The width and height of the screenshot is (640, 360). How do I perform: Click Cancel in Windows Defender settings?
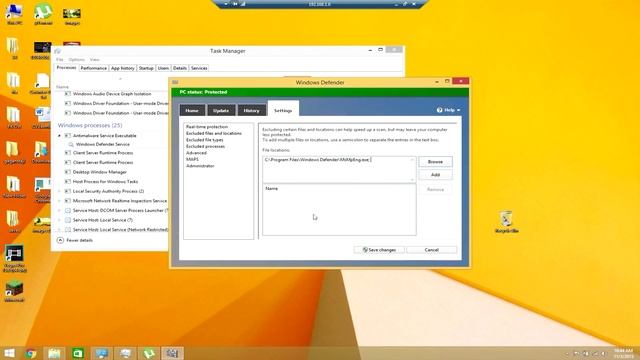tap(431, 250)
